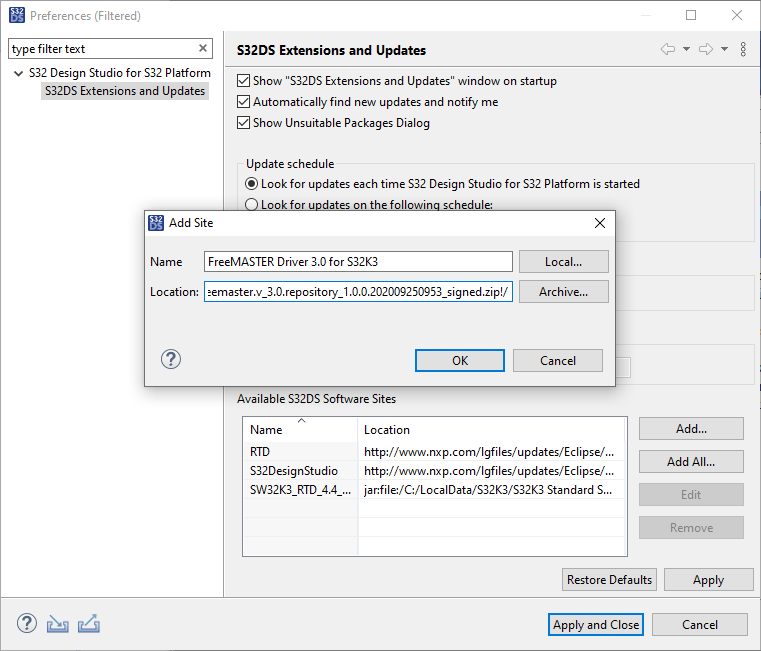The width and height of the screenshot is (761, 651).
Task: Select Look for updates on following schedule
Action: click(x=251, y=204)
